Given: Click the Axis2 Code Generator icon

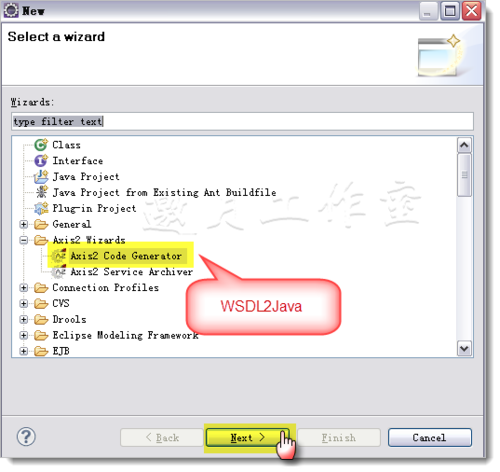Looking at the screenshot, I should pyautogui.click(x=59, y=256).
